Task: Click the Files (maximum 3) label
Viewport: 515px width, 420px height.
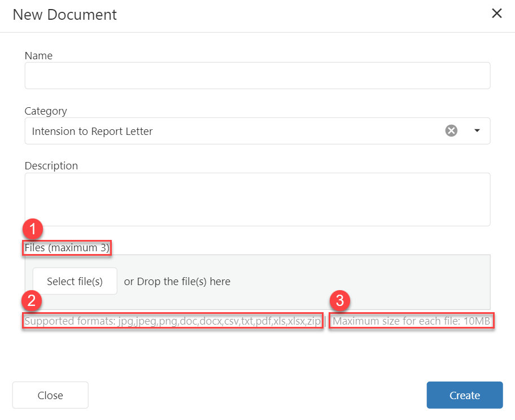Action: pos(67,248)
